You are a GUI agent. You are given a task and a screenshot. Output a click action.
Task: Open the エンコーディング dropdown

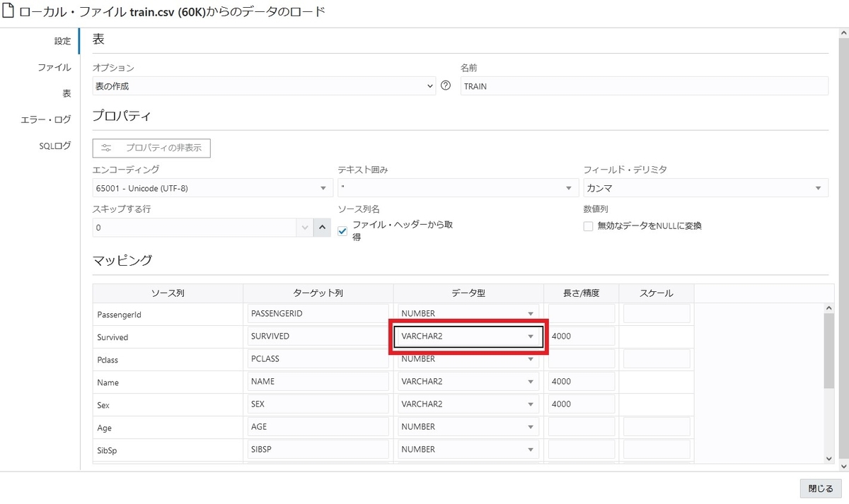[x=212, y=188]
